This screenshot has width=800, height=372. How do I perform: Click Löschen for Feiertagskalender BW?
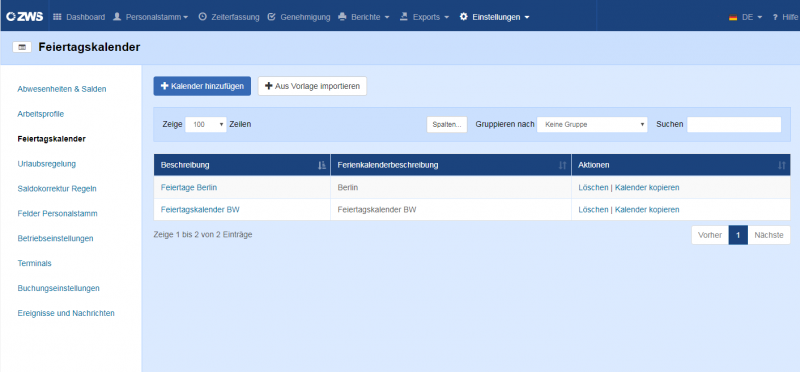pos(593,209)
